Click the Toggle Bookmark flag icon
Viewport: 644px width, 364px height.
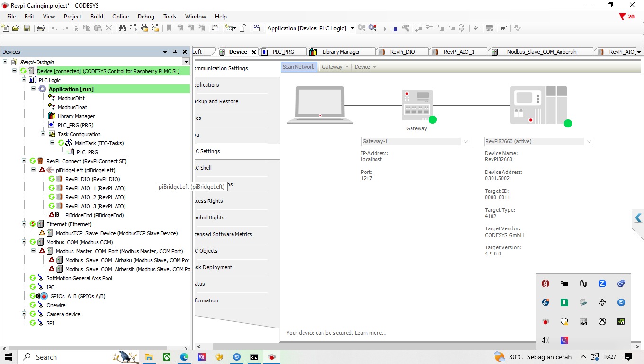tap(169, 28)
